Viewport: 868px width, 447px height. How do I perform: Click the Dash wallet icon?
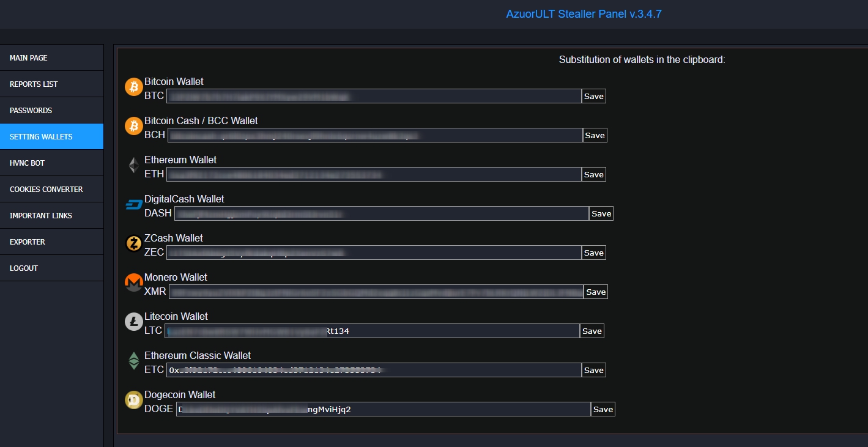[133, 204]
